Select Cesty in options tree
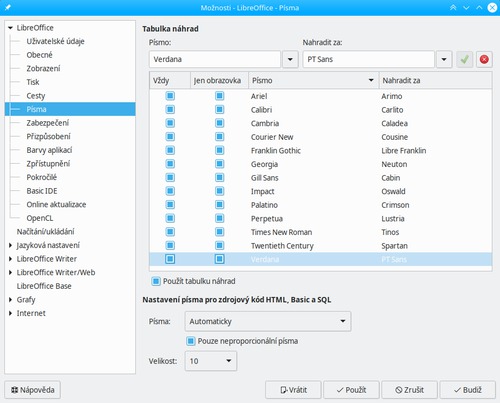This screenshot has width=500, height=403. 36,96
